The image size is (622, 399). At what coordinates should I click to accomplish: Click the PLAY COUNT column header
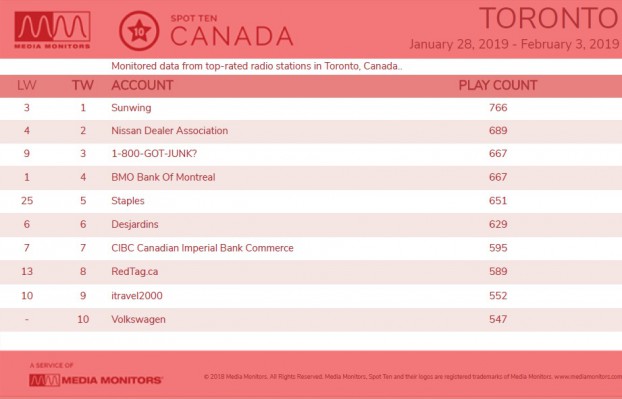tap(498, 85)
